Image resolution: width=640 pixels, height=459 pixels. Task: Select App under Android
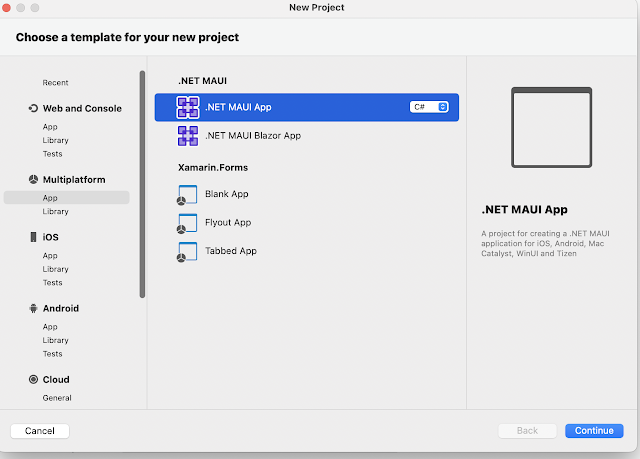(50, 327)
